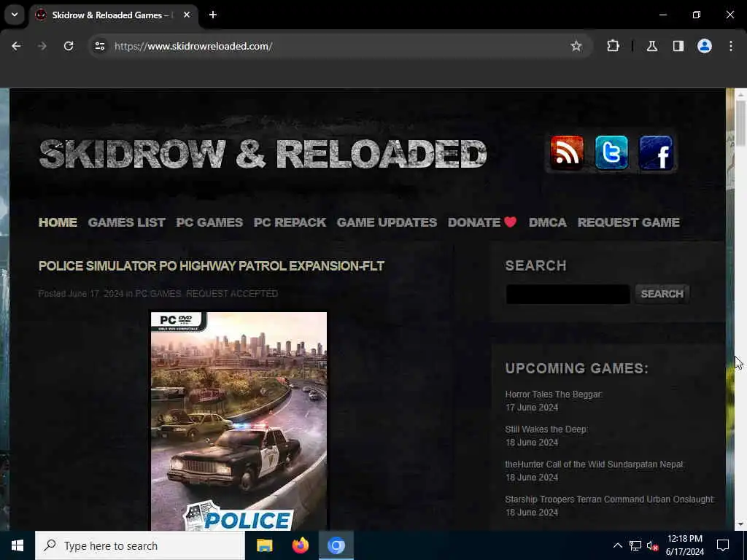
Task: Open File Explorer from taskbar
Action: click(x=264, y=545)
